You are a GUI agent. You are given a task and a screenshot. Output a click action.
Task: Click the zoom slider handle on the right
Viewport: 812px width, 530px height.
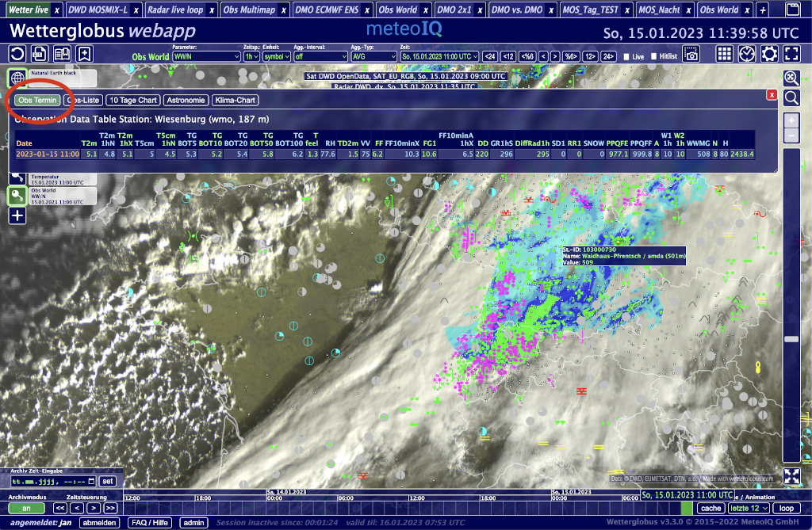(791, 338)
